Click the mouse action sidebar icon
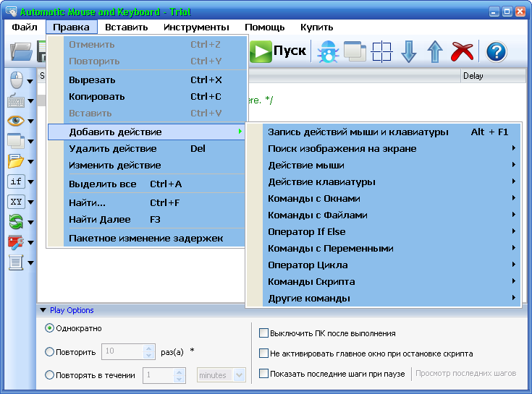Viewport: 532px width, 394px height. pyautogui.click(x=16, y=80)
